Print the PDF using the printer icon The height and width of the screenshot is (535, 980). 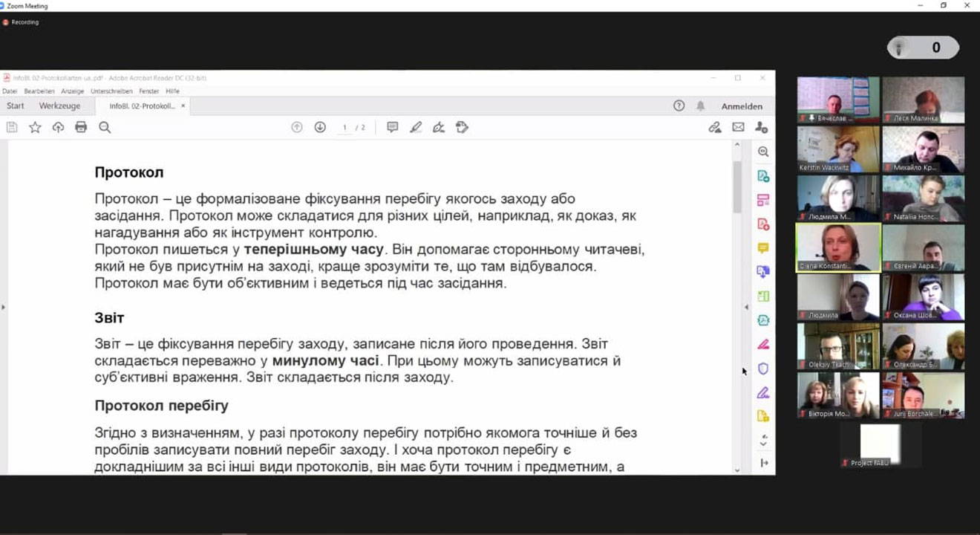pyautogui.click(x=81, y=127)
